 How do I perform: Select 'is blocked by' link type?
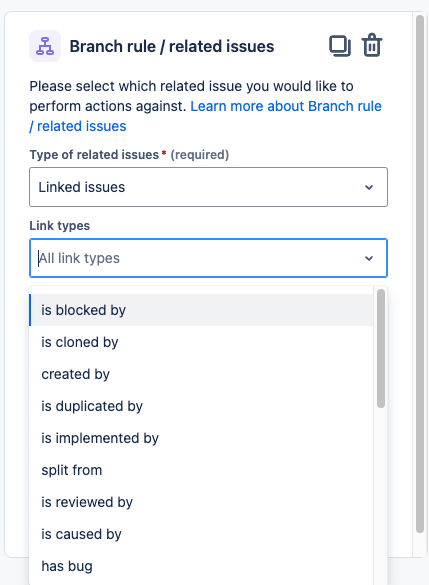[x=201, y=310]
